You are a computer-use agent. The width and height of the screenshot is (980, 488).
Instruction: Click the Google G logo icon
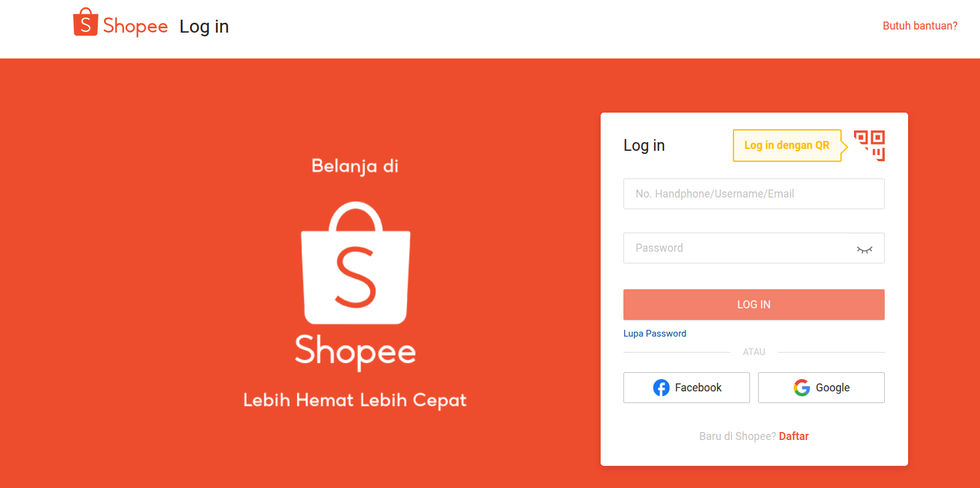[x=802, y=388]
